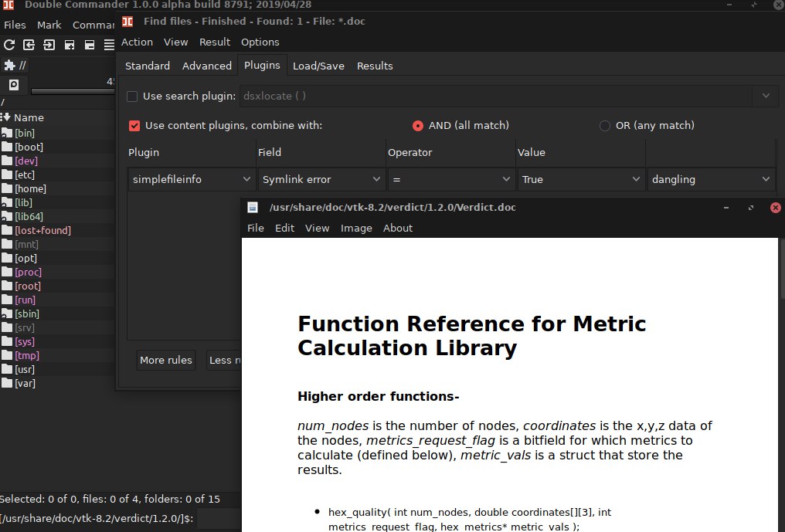The width and height of the screenshot is (785, 532).
Task: Enable the Use search plugin checkbox
Action: click(132, 96)
